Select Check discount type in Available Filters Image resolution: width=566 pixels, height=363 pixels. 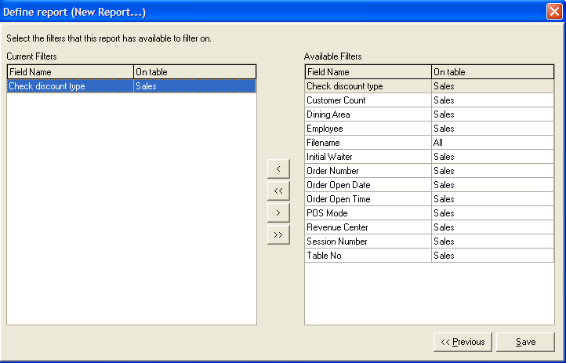point(429,86)
